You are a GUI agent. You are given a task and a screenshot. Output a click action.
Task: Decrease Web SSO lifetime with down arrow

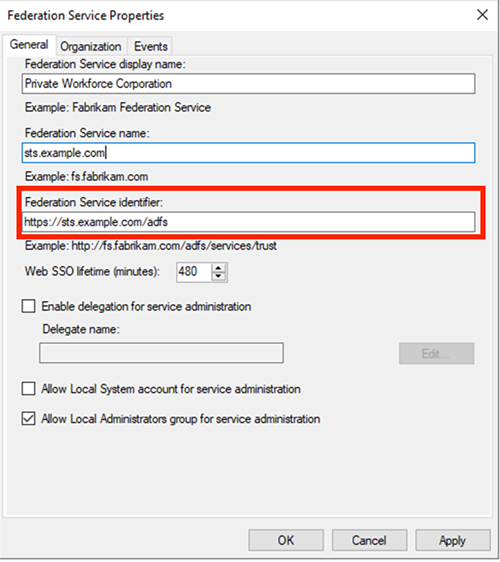pos(218,276)
